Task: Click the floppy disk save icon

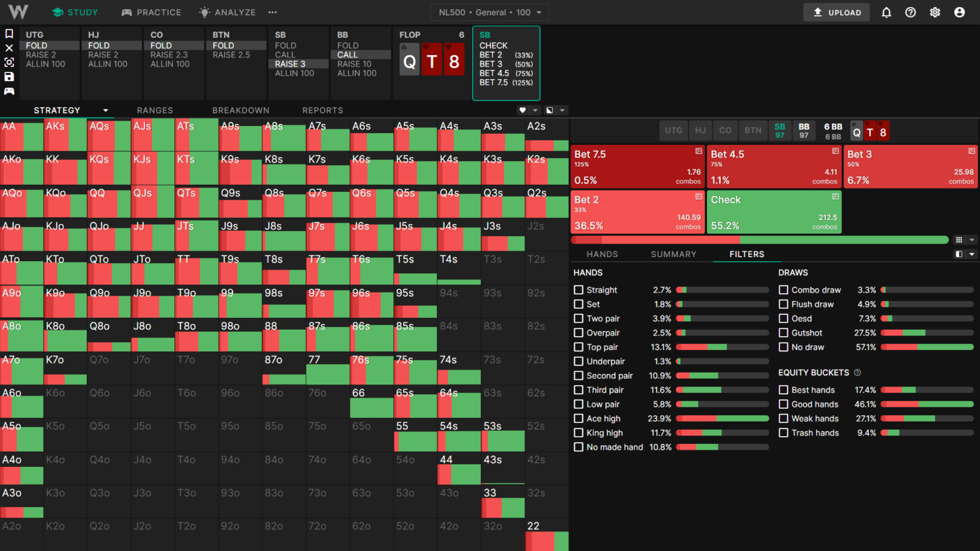Action: [9, 76]
